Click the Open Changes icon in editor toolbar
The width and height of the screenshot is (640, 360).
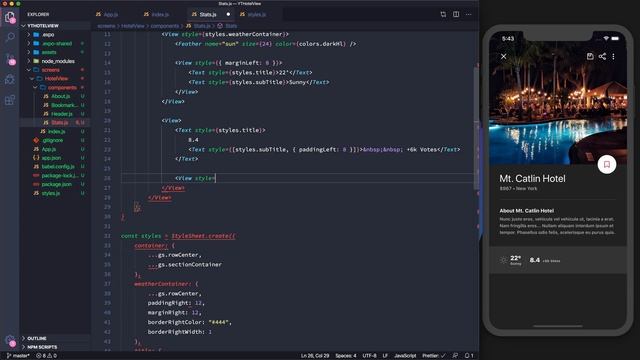(x=443, y=14)
